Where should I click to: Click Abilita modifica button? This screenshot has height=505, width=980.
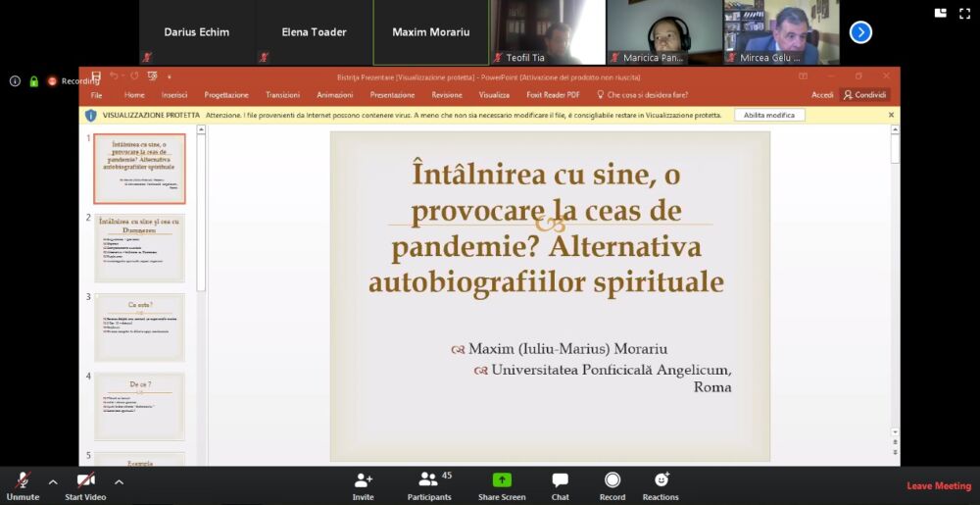[769, 115]
